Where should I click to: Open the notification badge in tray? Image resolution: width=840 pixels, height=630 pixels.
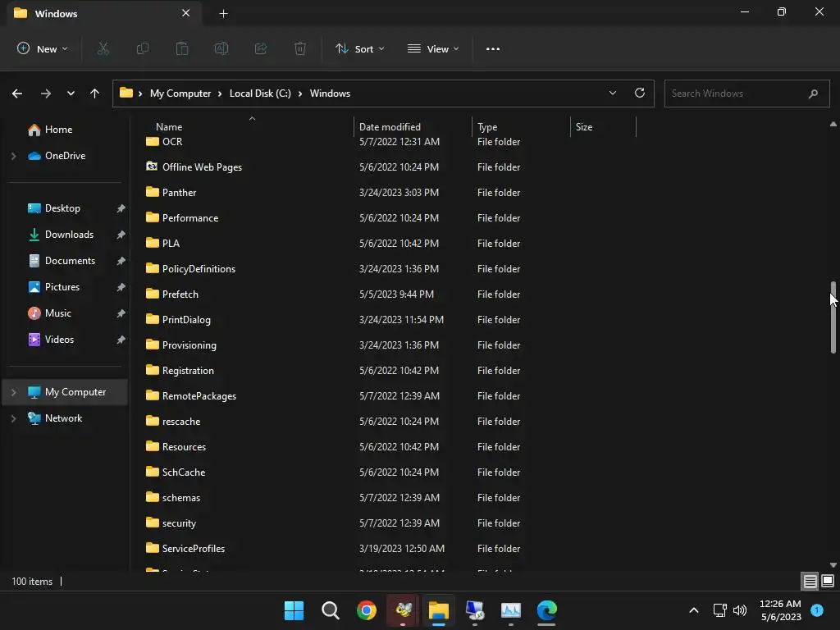point(817,610)
